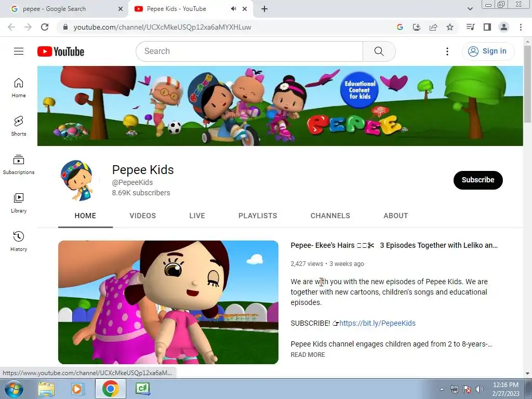The image size is (532, 399).
Task: Click the Sign in button
Action: 488,51
